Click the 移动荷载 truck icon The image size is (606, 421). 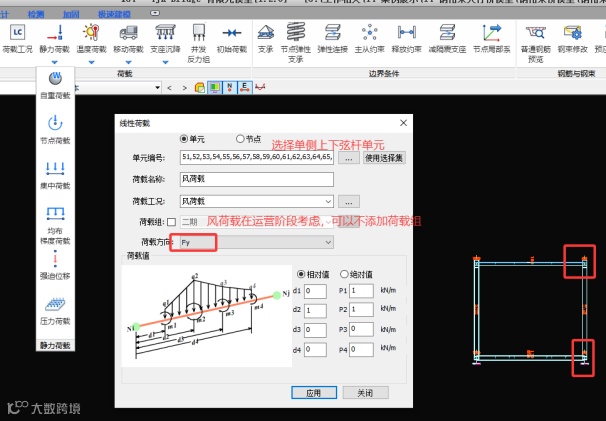coord(129,32)
